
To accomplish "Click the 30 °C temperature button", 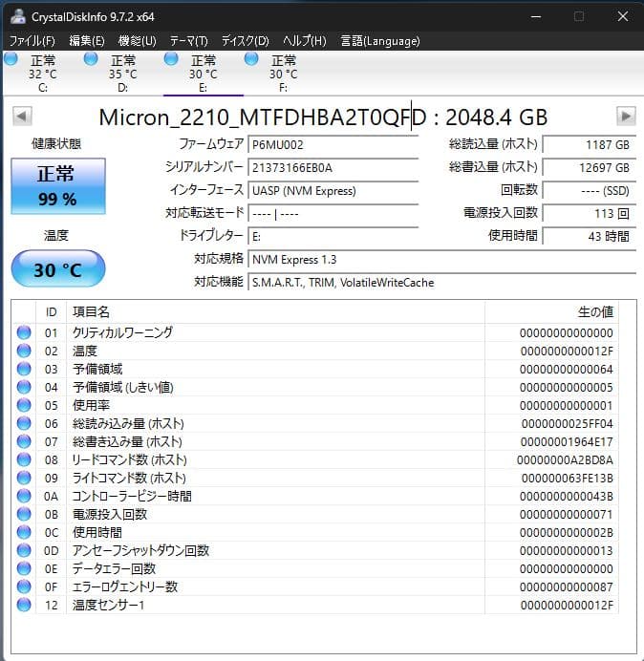I will click(x=57, y=269).
